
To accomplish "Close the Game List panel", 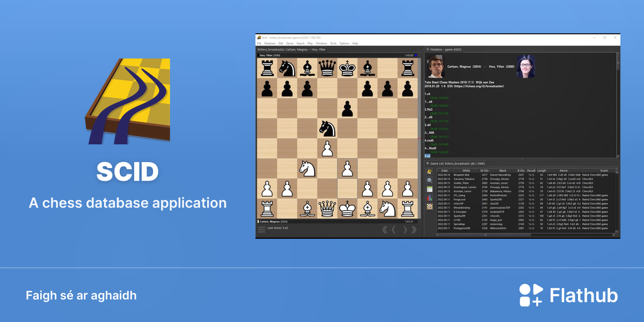I will click(428, 163).
